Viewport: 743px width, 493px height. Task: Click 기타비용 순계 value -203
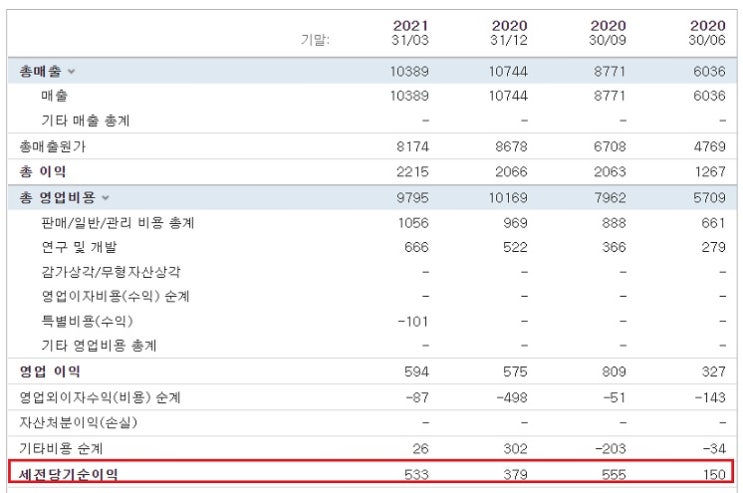tap(611, 448)
